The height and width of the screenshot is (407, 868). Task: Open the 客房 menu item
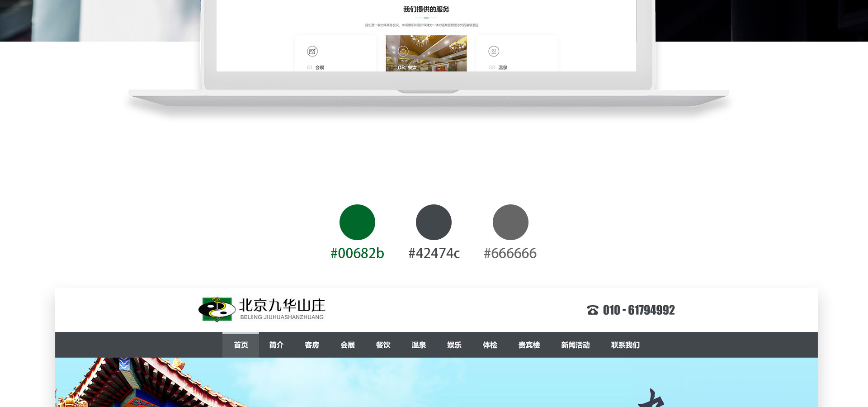pyautogui.click(x=312, y=345)
